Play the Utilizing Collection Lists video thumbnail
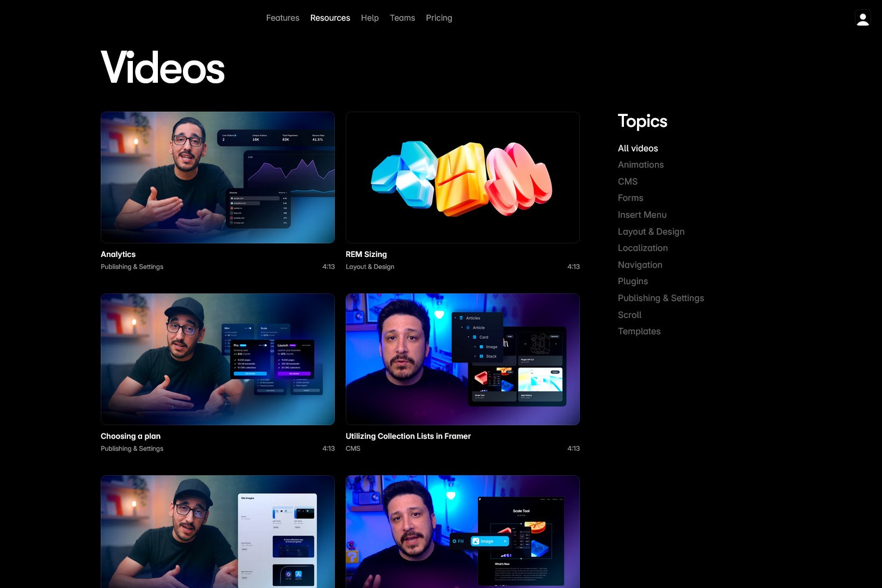 pos(463,359)
